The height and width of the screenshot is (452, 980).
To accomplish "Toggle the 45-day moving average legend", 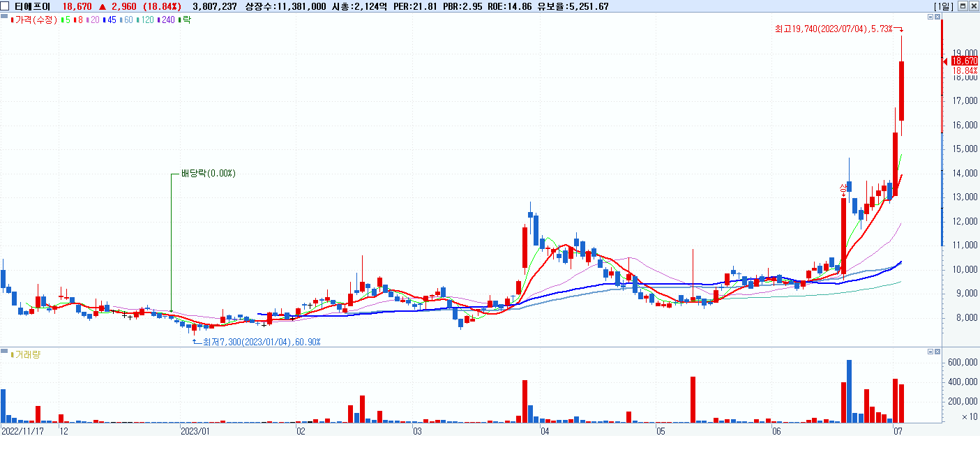I will click(x=110, y=20).
